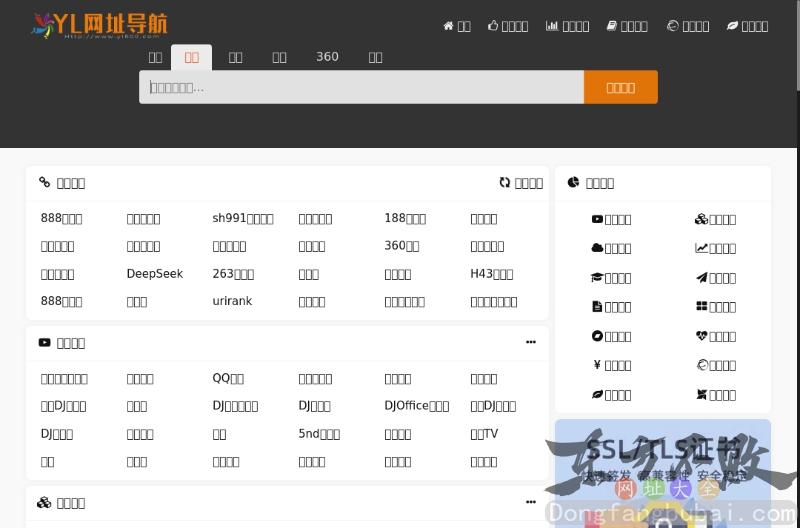Focus the search keyword input field
The image size is (800, 528).
point(361,87)
